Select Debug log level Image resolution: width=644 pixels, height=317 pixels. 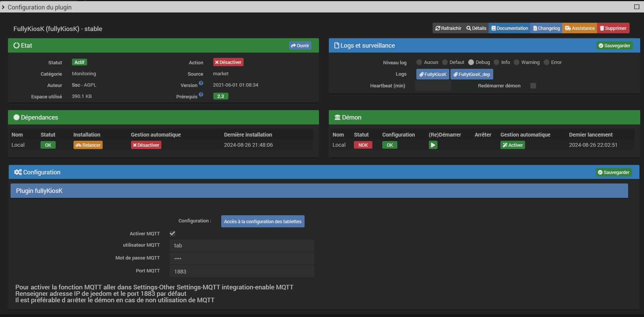[471, 62]
